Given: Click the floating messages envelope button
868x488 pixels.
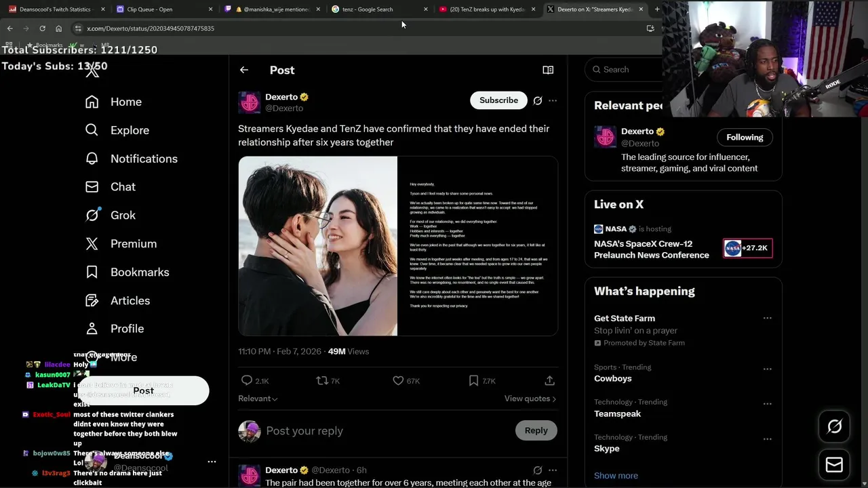Looking at the screenshot, I should [x=834, y=465].
